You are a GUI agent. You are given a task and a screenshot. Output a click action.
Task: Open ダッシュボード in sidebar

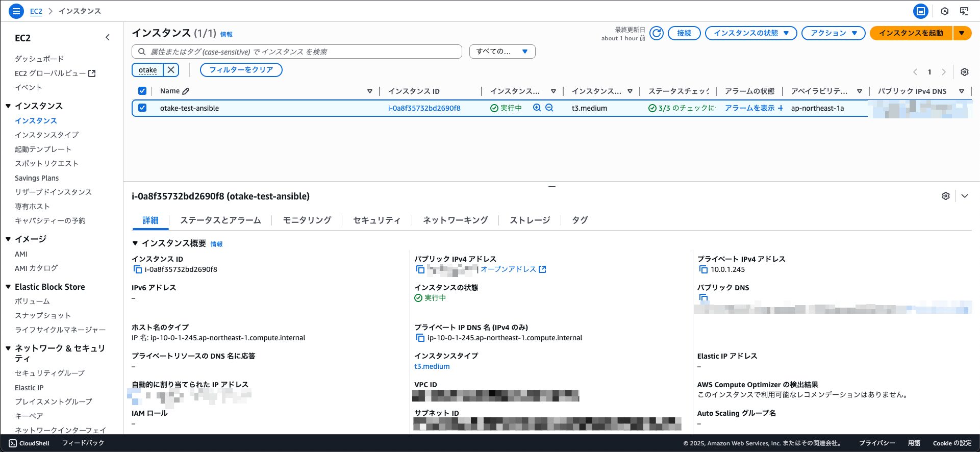[x=39, y=59]
